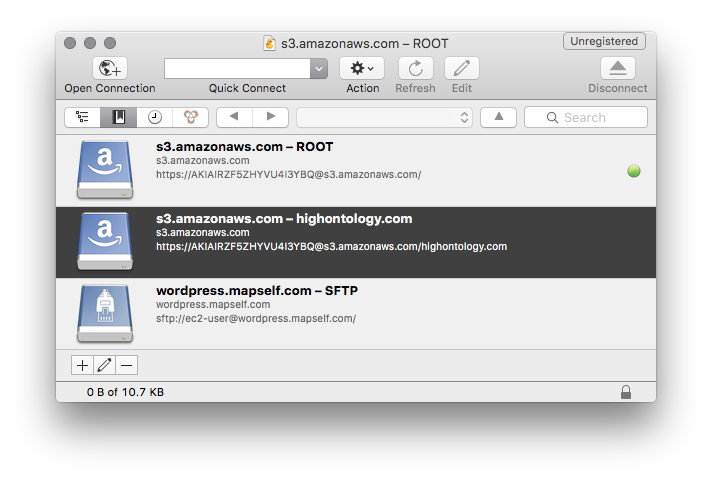Click the Unregistered button
The height and width of the screenshot is (482, 712).
603,42
